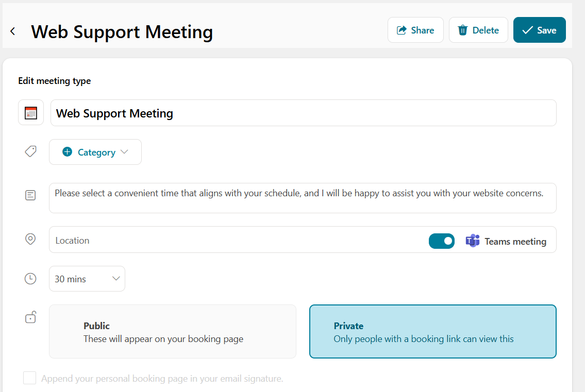
Task: Click the location pin icon
Action: tap(30, 240)
